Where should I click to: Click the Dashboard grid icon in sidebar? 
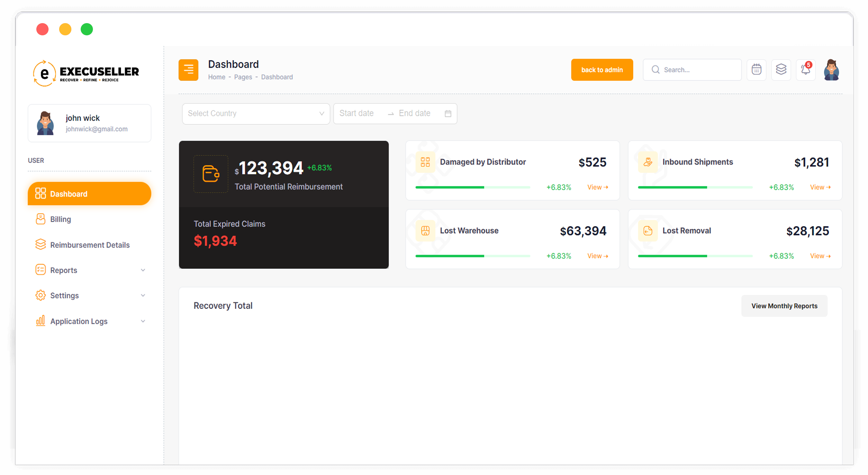coord(41,194)
